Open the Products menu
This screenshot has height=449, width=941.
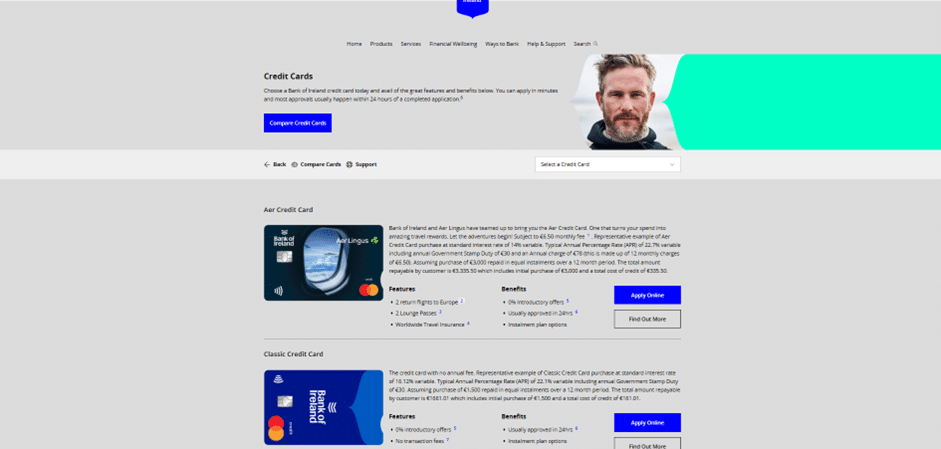381,44
